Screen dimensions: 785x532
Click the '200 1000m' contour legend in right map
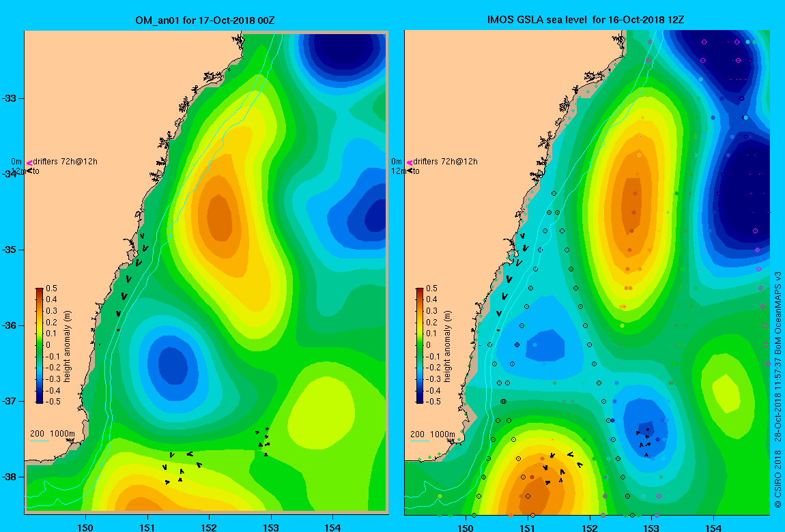pyautogui.click(x=433, y=434)
